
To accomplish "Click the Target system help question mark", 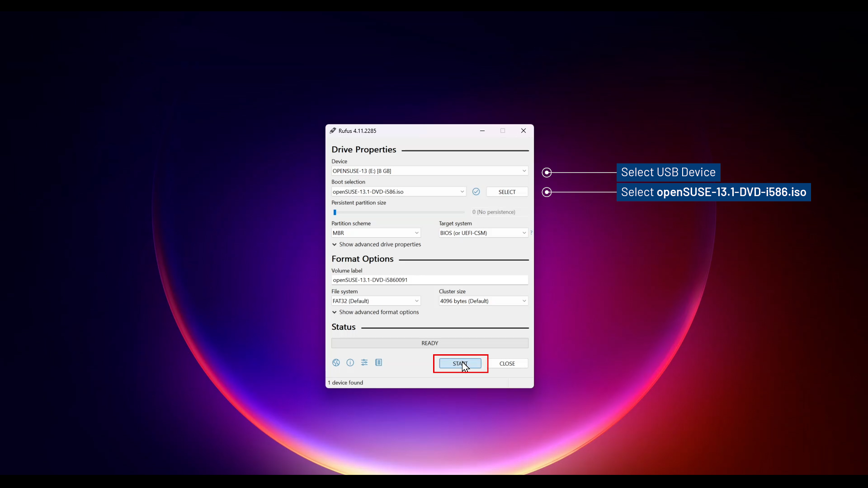I will pos(531,233).
